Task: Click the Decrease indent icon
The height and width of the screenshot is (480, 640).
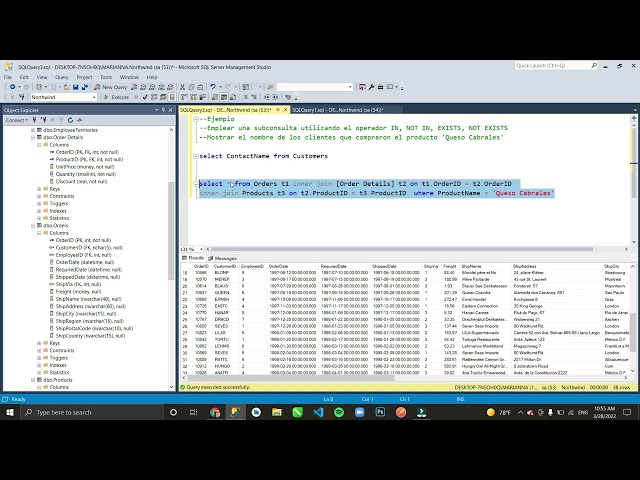Action: point(267,97)
